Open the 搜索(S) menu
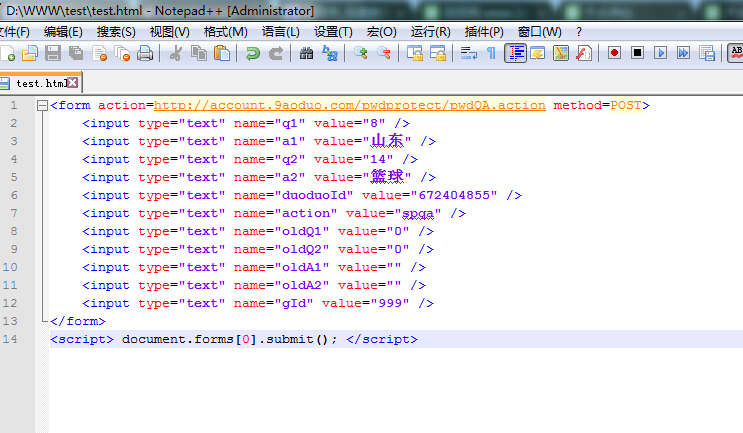Screen dimensions: 743x433 (116, 32)
